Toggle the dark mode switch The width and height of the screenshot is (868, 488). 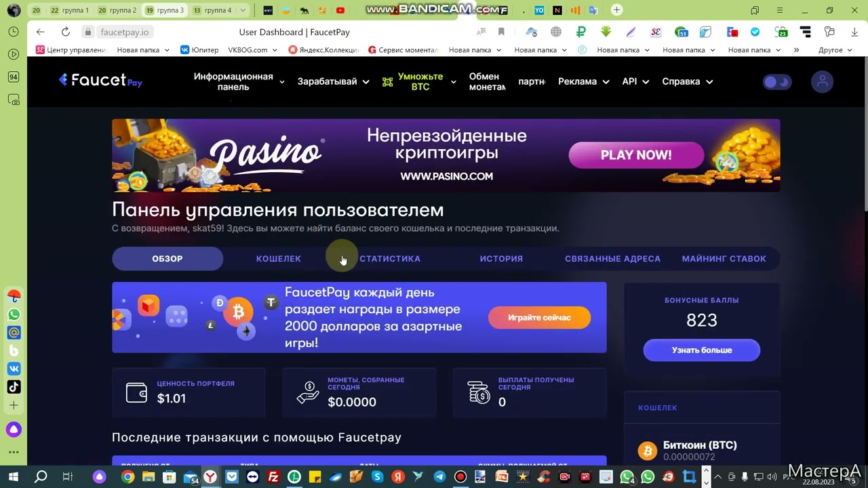coord(777,82)
